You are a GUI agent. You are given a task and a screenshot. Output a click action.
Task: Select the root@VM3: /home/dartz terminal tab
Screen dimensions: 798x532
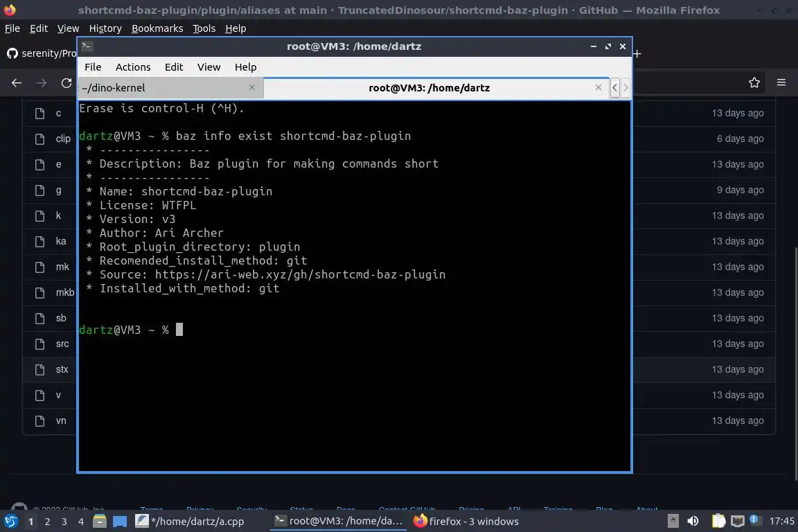pos(436,87)
